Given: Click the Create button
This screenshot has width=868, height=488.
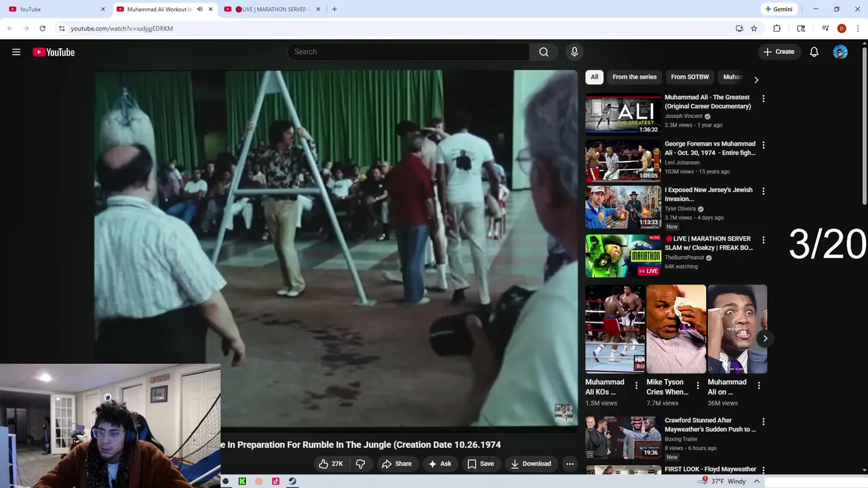Looking at the screenshot, I should coord(778,52).
